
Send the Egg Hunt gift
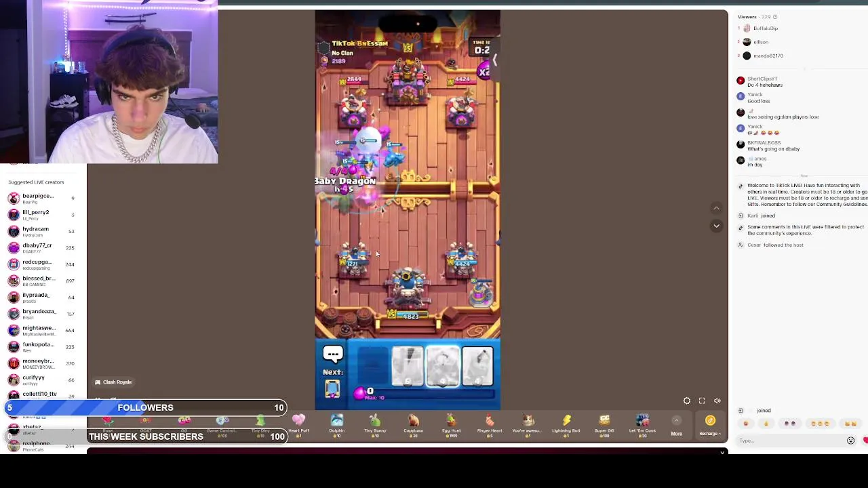coord(452,425)
